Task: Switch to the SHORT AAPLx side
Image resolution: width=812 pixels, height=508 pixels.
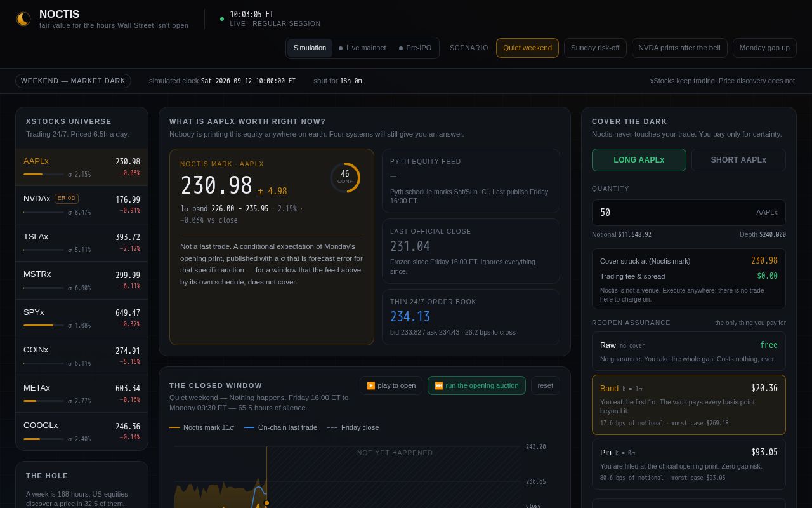Action: tap(738, 160)
